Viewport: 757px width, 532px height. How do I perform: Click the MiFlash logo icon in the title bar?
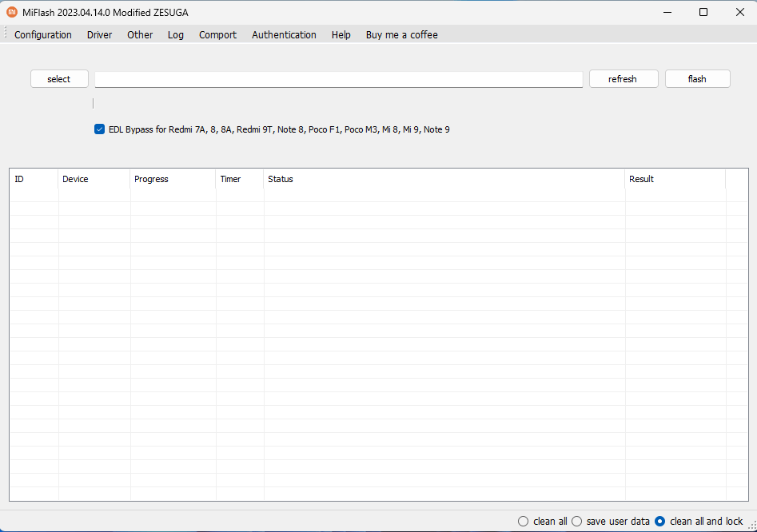pos(10,11)
